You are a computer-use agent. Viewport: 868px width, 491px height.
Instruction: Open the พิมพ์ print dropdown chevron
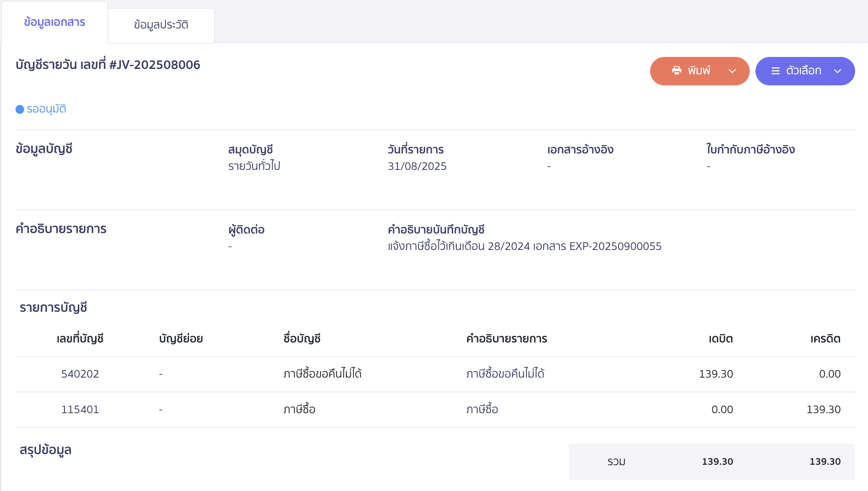coord(731,71)
